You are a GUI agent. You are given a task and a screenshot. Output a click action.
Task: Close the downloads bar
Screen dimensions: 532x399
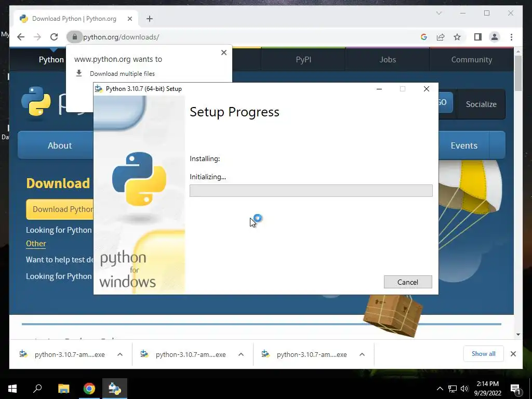513,354
